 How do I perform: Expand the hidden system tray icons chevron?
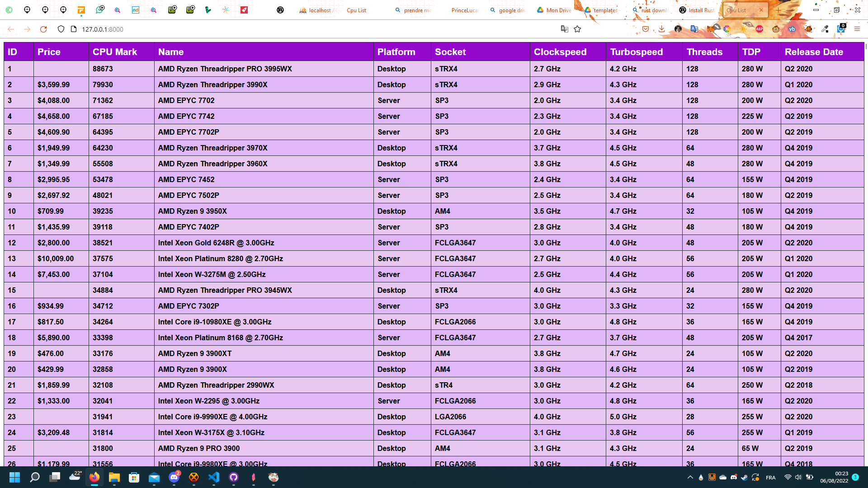point(690,477)
